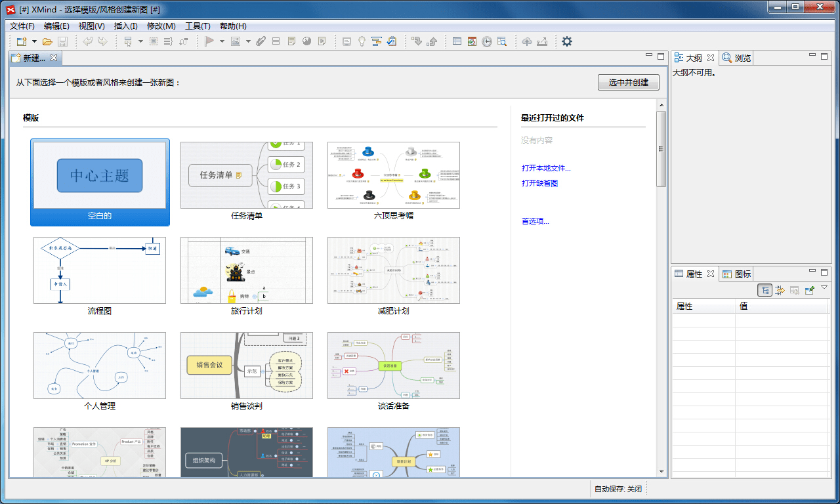Click the drill down toolbar icon
The height and width of the screenshot is (504, 840).
[x=417, y=41]
